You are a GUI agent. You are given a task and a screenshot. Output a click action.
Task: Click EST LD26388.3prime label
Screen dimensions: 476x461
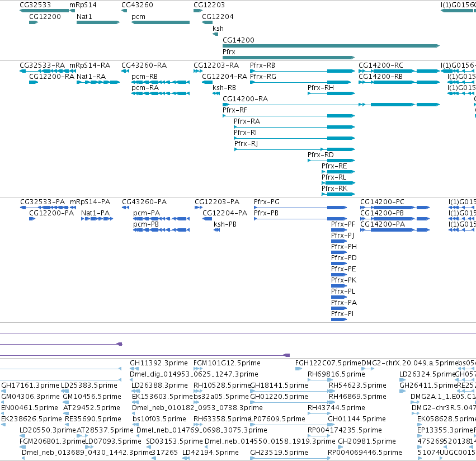pyautogui.click(x=159, y=385)
